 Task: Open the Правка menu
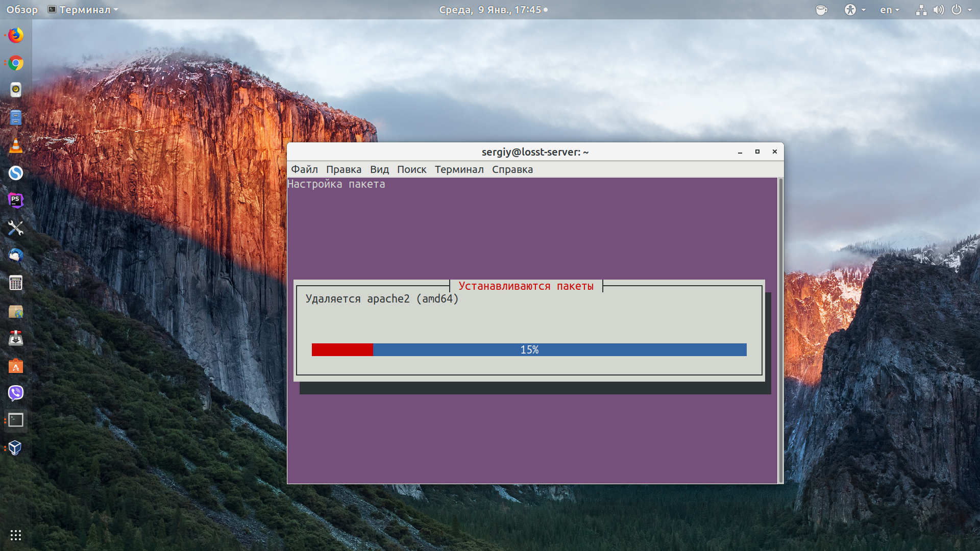[344, 169]
